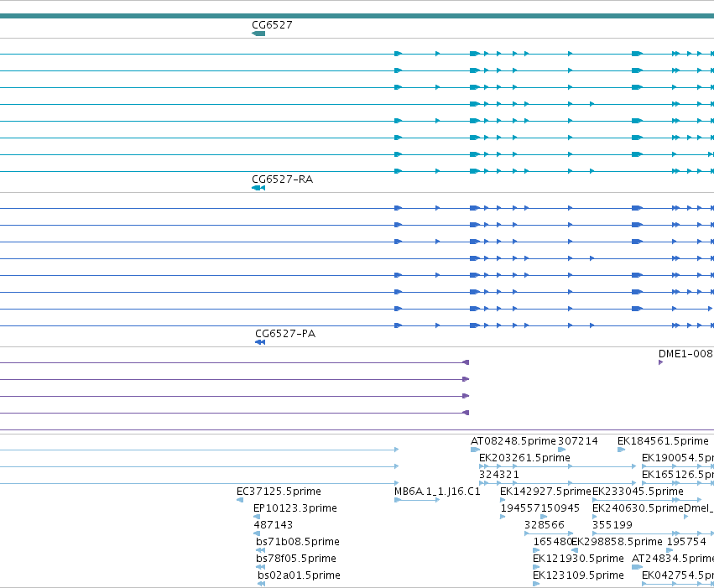Click the EP10123.3prime label
Screen dimensions: 714x588
tap(295, 508)
